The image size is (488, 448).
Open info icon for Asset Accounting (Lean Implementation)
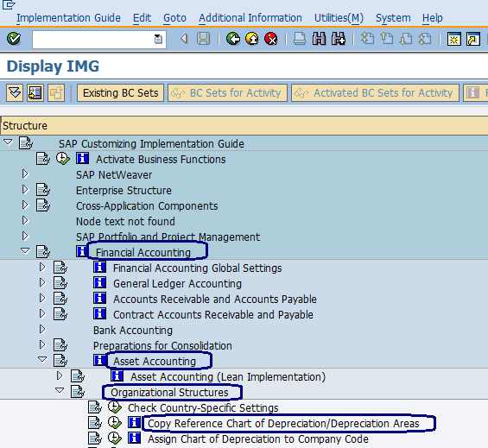(x=117, y=376)
